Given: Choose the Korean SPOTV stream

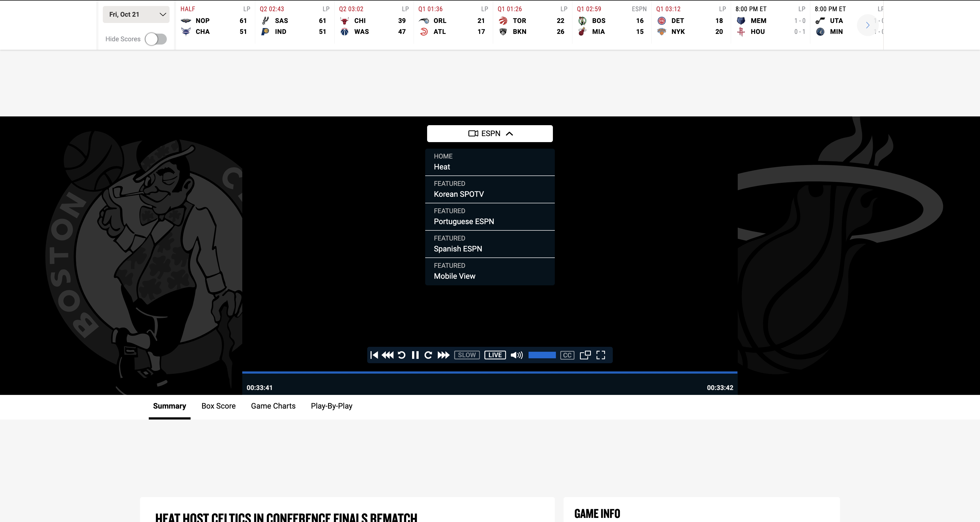Looking at the screenshot, I should 490,189.
